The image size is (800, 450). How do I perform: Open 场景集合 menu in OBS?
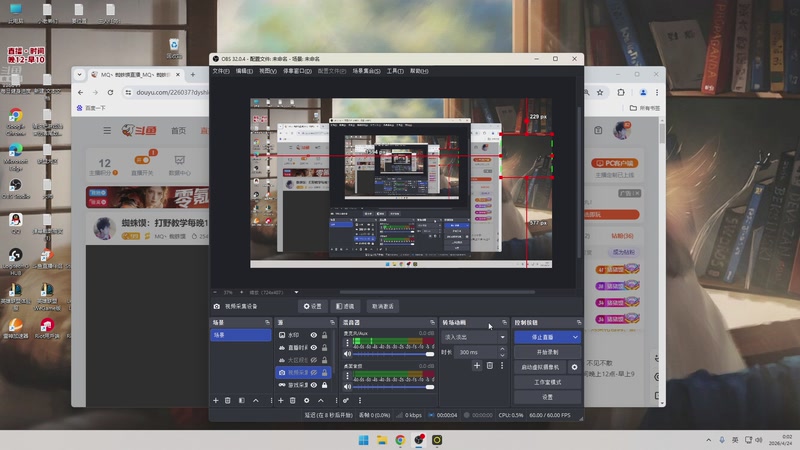point(366,71)
